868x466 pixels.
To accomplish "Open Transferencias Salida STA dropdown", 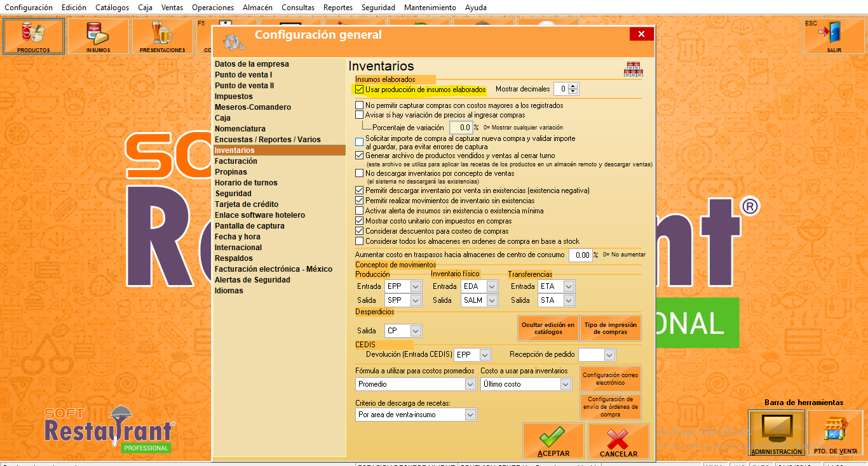I will click(568, 300).
